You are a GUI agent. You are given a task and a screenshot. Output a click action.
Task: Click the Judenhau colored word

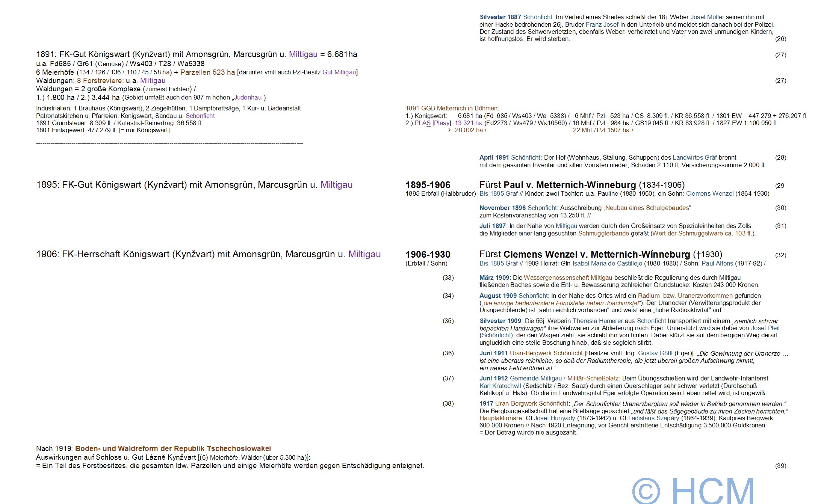pos(248,98)
